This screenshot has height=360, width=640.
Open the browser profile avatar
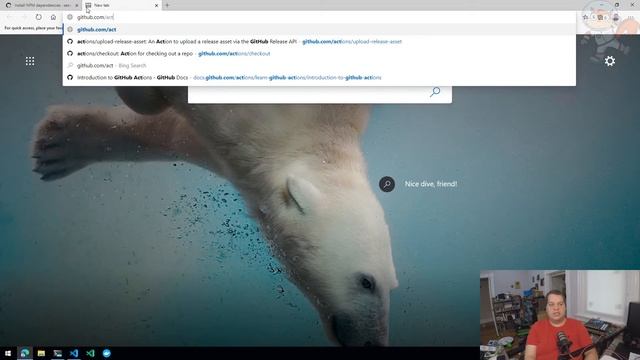point(616,17)
